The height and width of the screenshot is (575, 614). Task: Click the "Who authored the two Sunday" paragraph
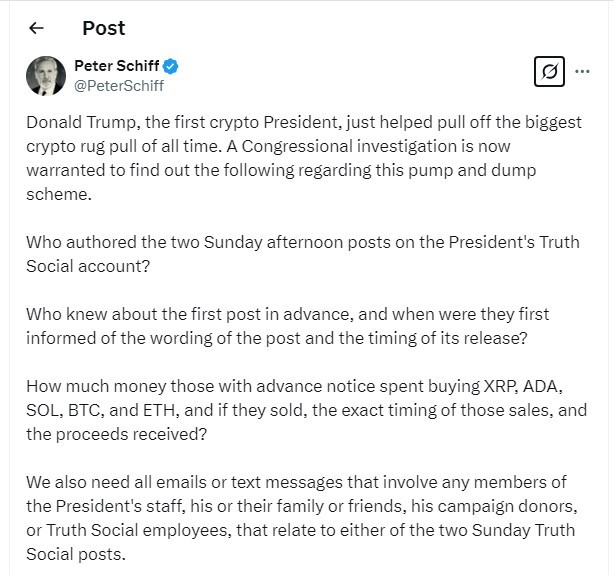coord(300,253)
